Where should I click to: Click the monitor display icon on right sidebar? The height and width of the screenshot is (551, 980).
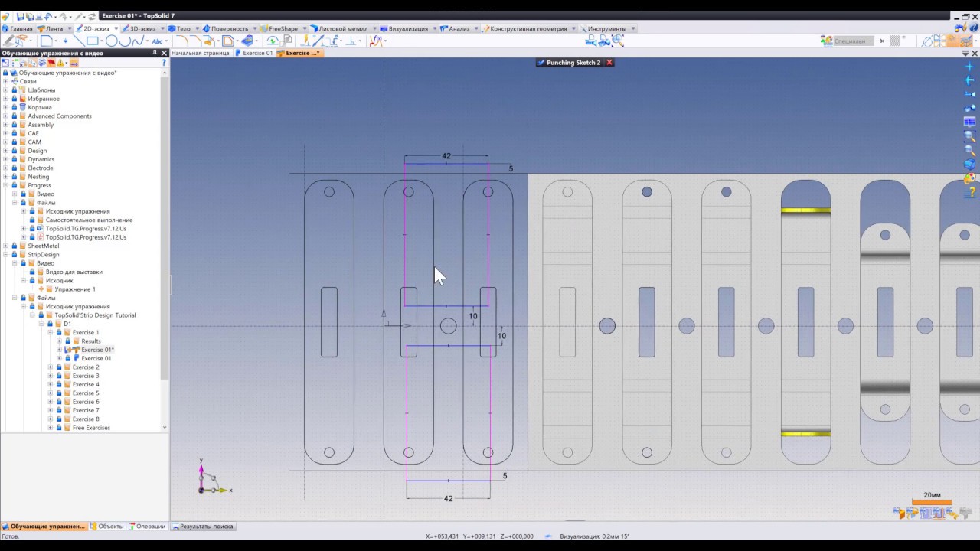(x=969, y=122)
